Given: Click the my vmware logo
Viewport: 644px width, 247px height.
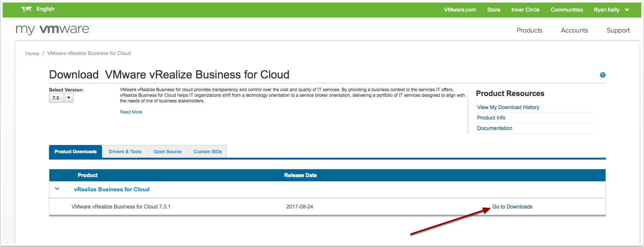Looking at the screenshot, I should (x=53, y=30).
